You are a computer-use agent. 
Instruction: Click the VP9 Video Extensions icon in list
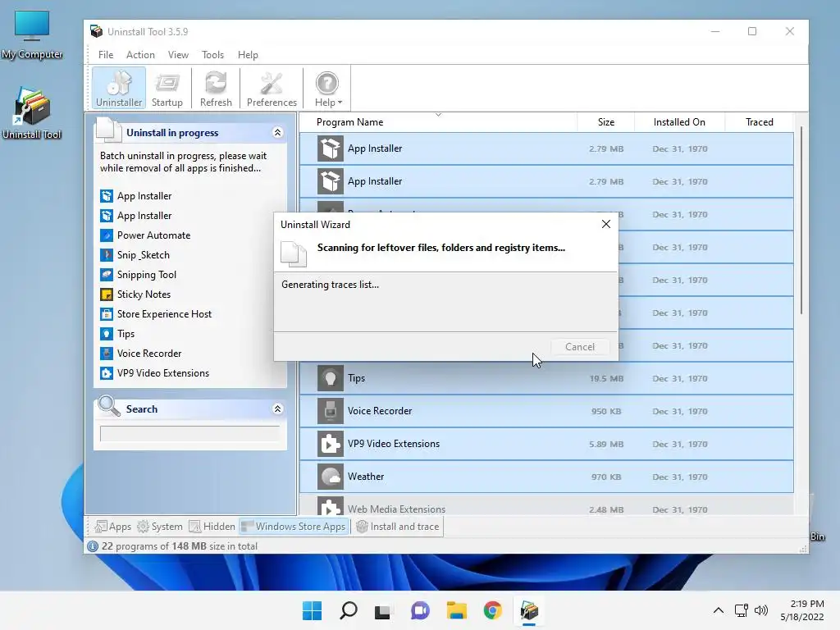(330, 444)
